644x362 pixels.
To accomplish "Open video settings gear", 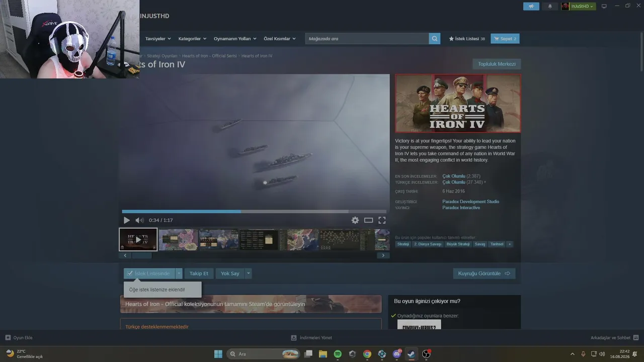I will click(x=355, y=220).
